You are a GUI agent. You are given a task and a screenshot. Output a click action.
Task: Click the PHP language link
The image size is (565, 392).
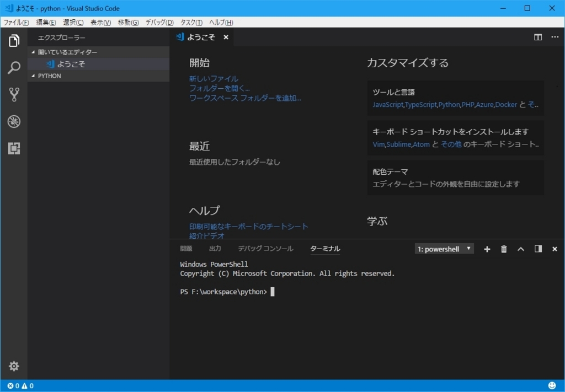468,105
